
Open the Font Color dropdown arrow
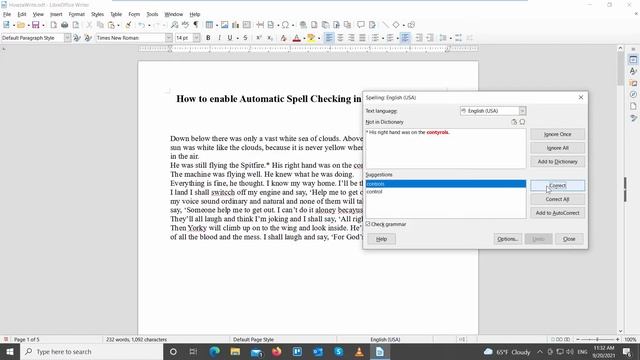pyautogui.click(x=304, y=38)
